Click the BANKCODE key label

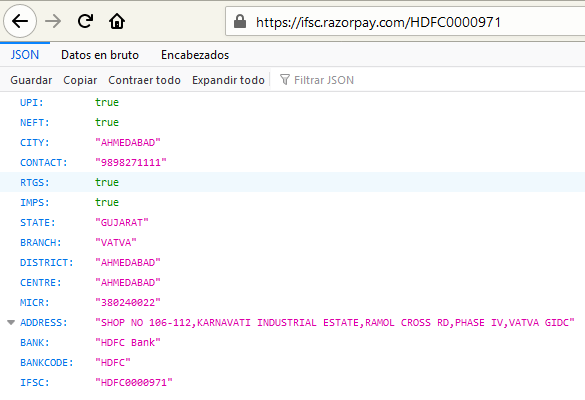tap(47, 363)
